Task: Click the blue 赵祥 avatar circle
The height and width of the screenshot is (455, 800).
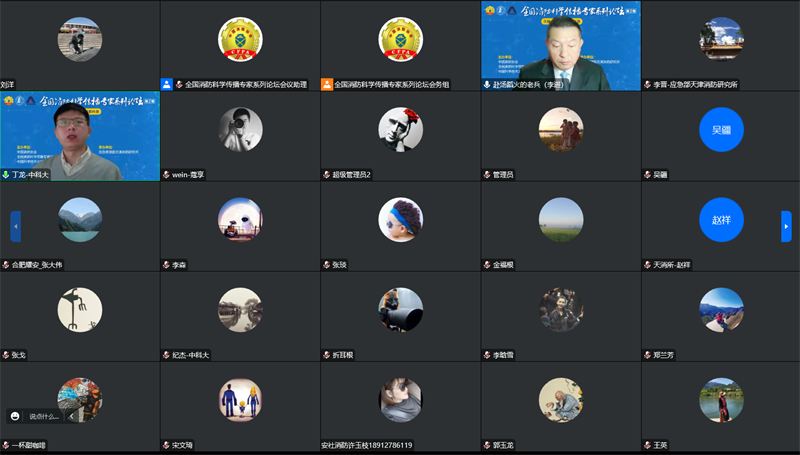Action: point(721,220)
